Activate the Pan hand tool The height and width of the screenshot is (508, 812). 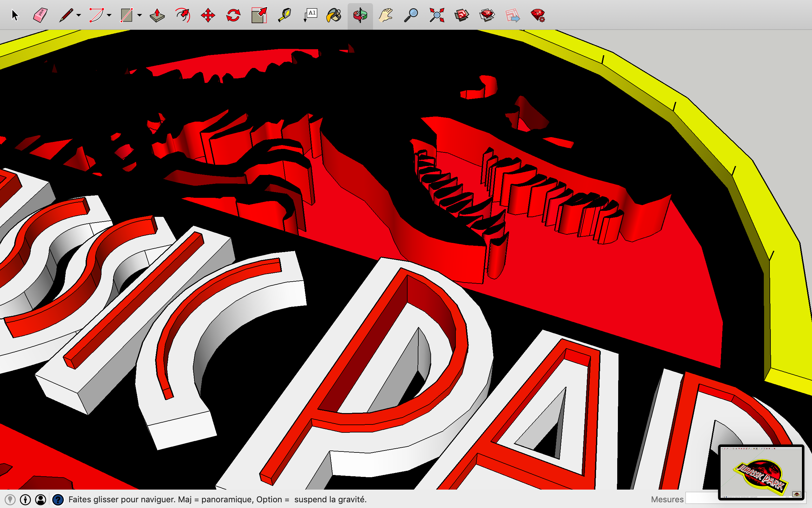pos(385,15)
